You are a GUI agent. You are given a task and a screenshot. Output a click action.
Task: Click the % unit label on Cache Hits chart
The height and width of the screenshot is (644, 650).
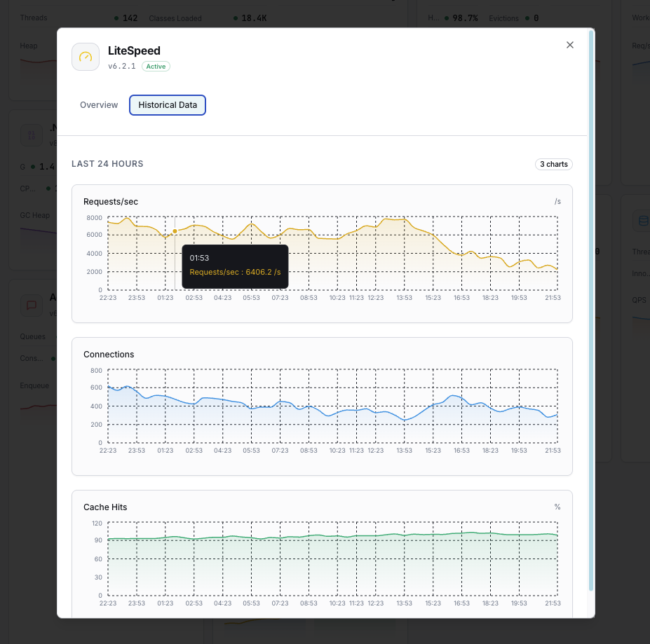click(557, 507)
